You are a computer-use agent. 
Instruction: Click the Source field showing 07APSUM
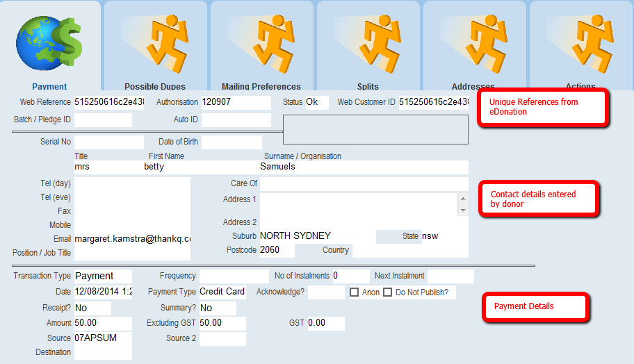(x=103, y=338)
